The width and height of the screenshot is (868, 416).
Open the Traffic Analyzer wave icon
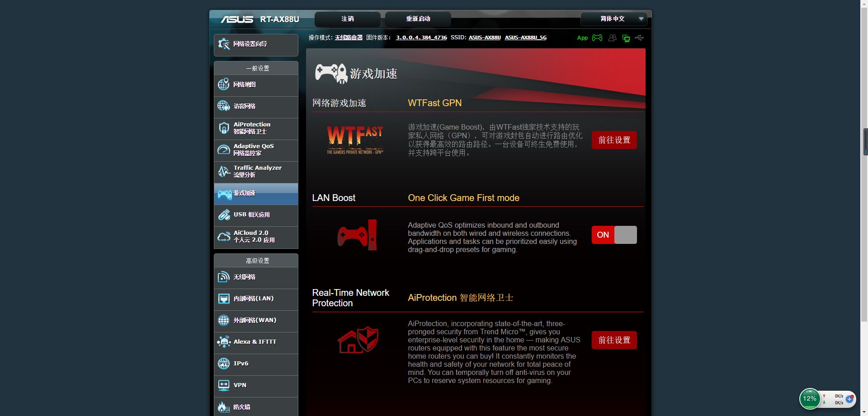[224, 171]
